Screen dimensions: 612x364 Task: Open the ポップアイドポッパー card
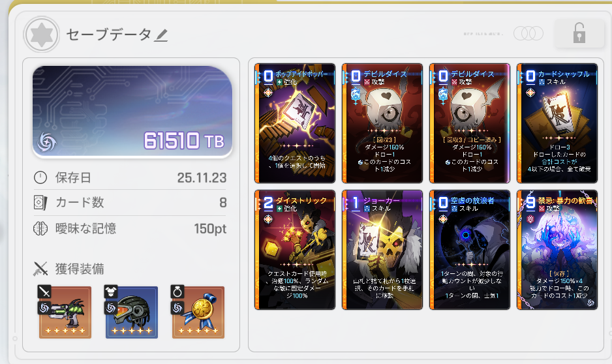[x=295, y=123]
